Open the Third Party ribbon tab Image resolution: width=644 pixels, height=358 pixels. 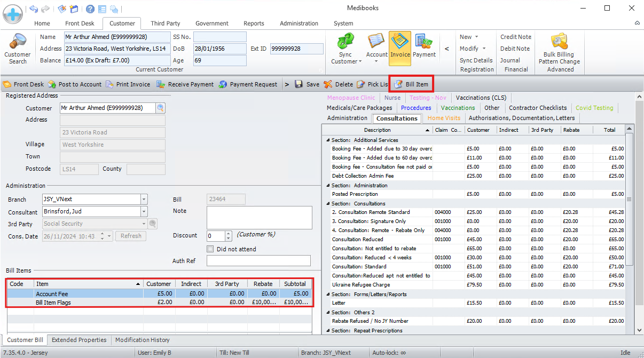(x=165, y=23)
